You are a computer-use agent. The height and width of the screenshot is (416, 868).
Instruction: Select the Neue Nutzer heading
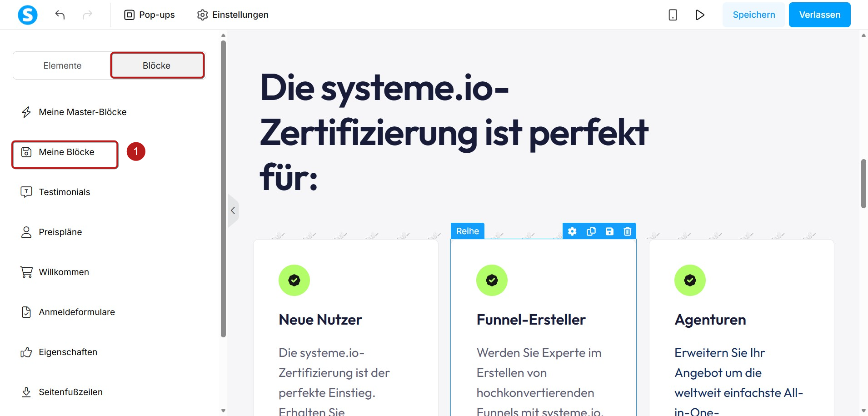click(320, 320)
